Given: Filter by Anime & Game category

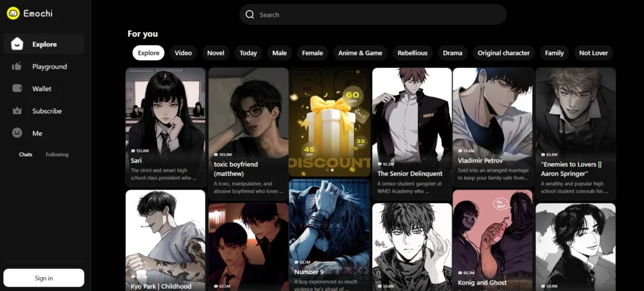Looking at the screenshot, I should (x=360, y=53).
